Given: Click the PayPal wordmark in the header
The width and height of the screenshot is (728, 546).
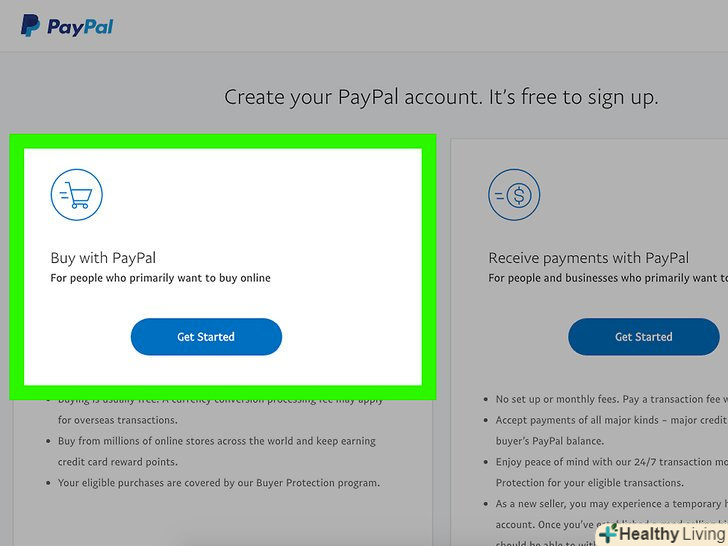Looking at the screenshot, I should (x=80, y=27).
